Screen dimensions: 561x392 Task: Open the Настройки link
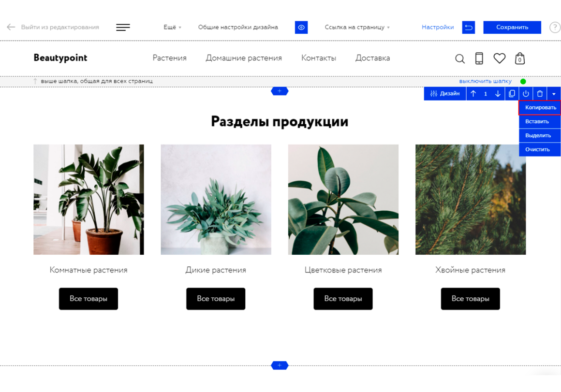[x=438, y=27]
